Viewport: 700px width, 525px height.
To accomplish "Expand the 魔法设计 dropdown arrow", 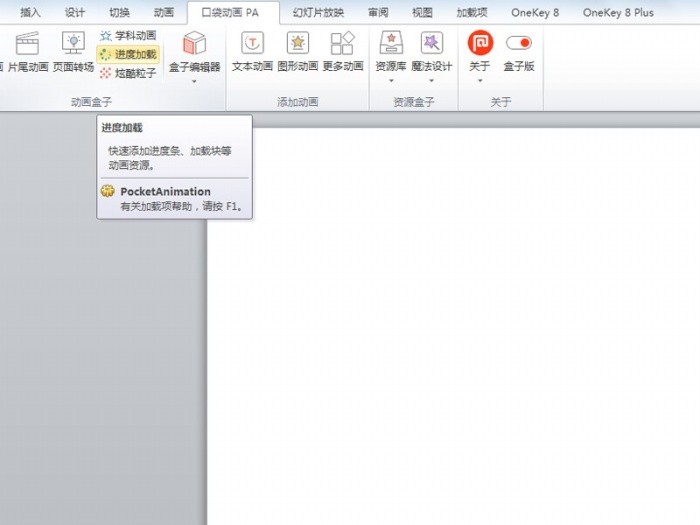I will [431, 81].
